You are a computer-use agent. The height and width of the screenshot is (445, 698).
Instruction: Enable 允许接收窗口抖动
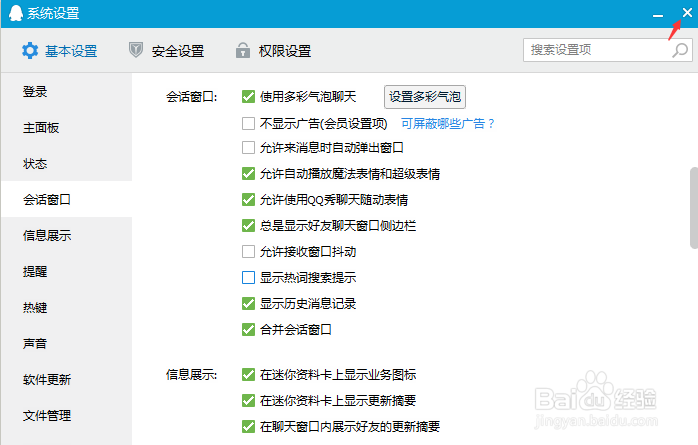pyautogui.click(x=248, y=251)
